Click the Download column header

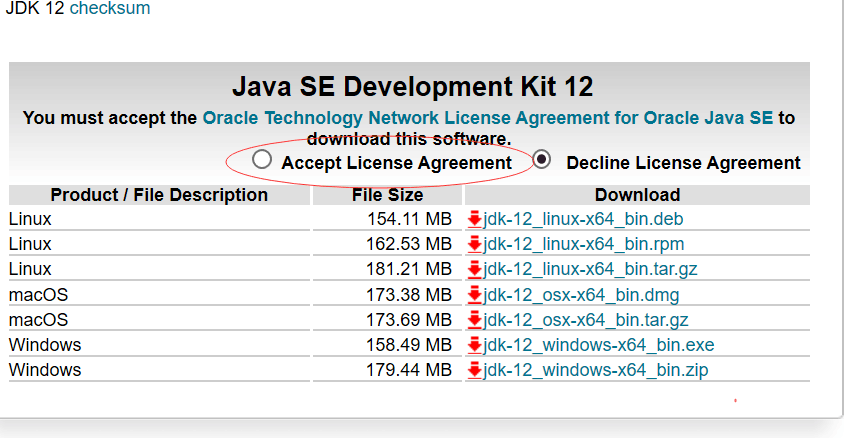coord(637,195)
